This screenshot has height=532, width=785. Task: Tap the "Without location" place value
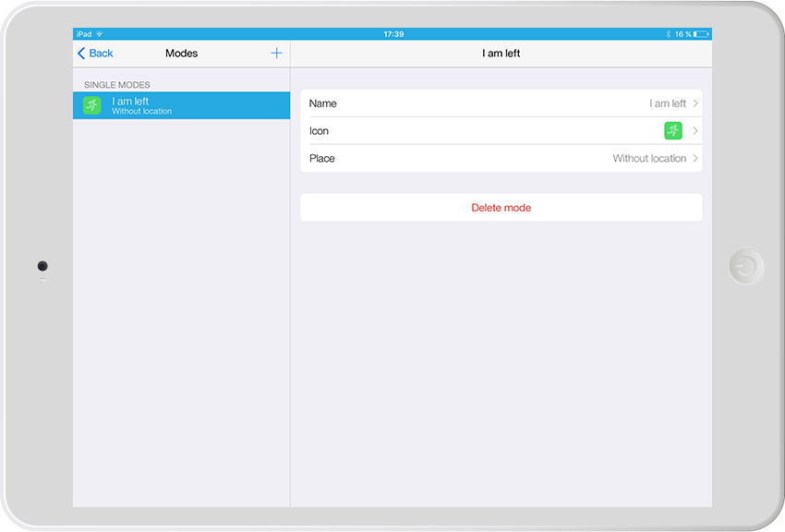(x=649, y=159)
